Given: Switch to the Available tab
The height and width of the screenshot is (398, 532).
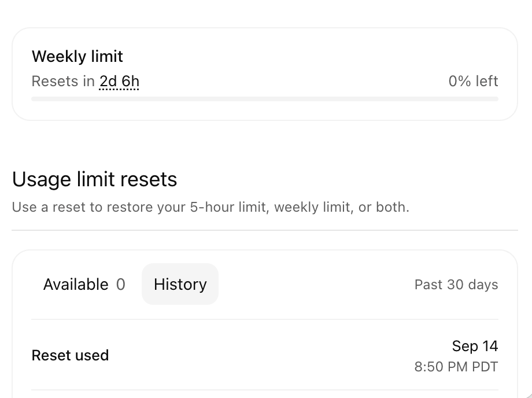Looking at the screenshot, I should 84,285.
